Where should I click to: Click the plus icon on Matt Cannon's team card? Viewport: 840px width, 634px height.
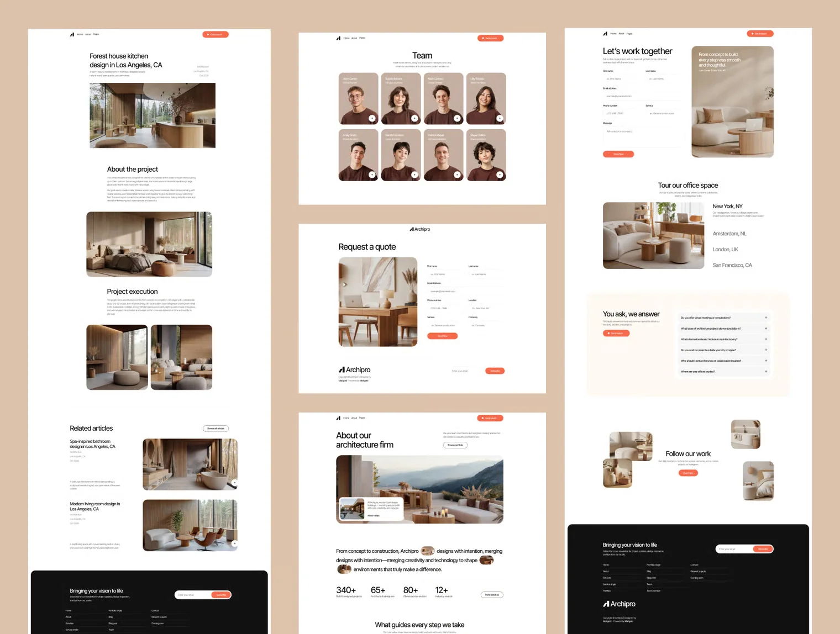pyautogui.click(x=458, y=118)
